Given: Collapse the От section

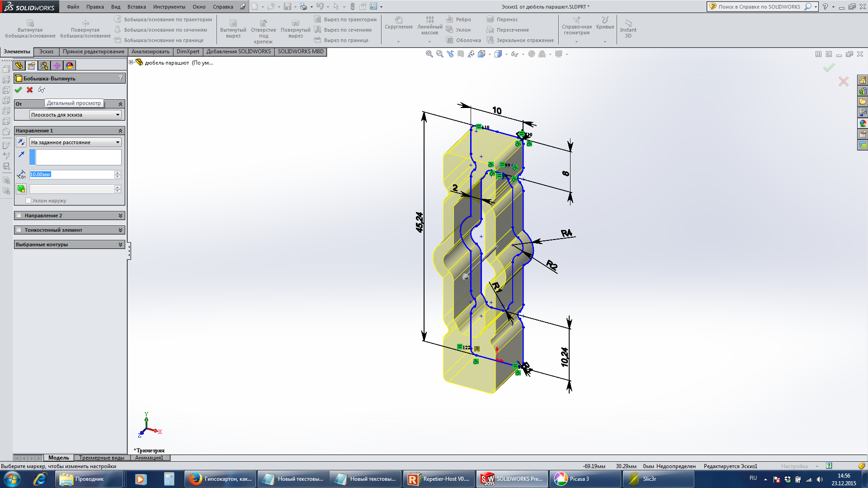Looking at the screenshot, I should 120,104.
